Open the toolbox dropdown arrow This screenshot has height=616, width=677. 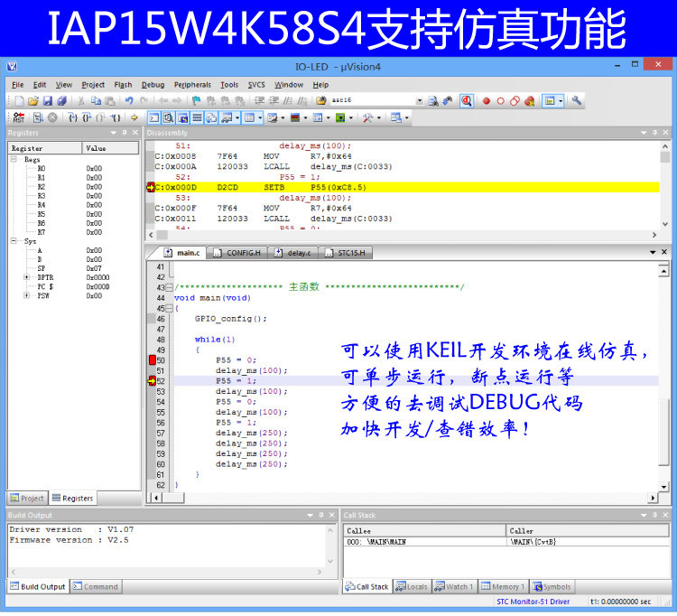(x=379, y=118)
